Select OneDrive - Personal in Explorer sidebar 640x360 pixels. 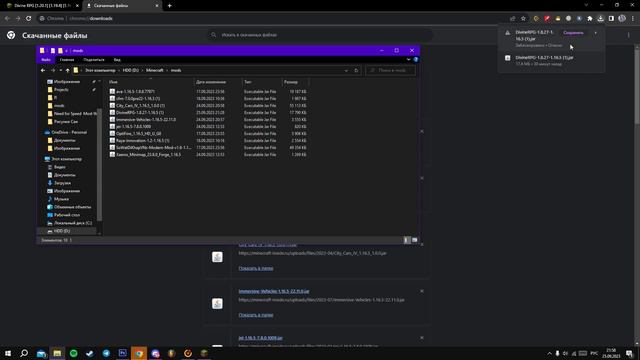[69, 132]
